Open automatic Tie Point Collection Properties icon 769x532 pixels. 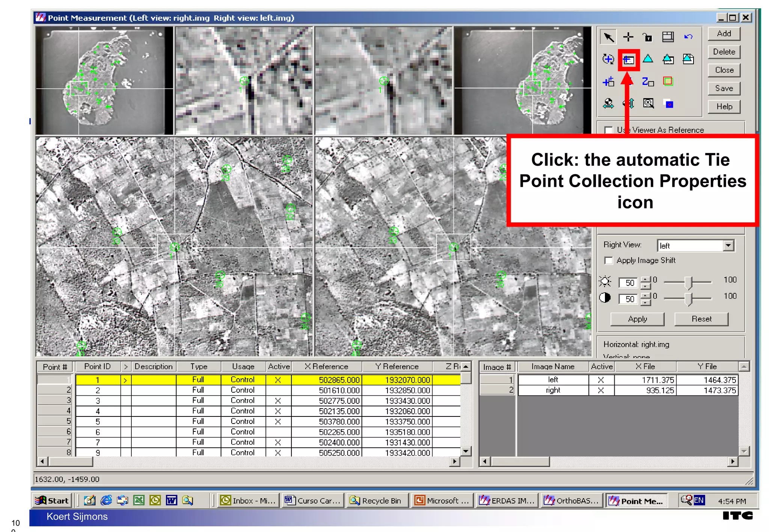tap(629, 60)
